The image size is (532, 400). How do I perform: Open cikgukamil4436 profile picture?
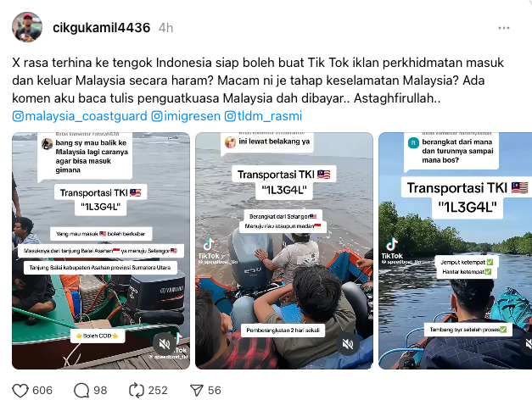pyautogui.click(x=27, y=27)
